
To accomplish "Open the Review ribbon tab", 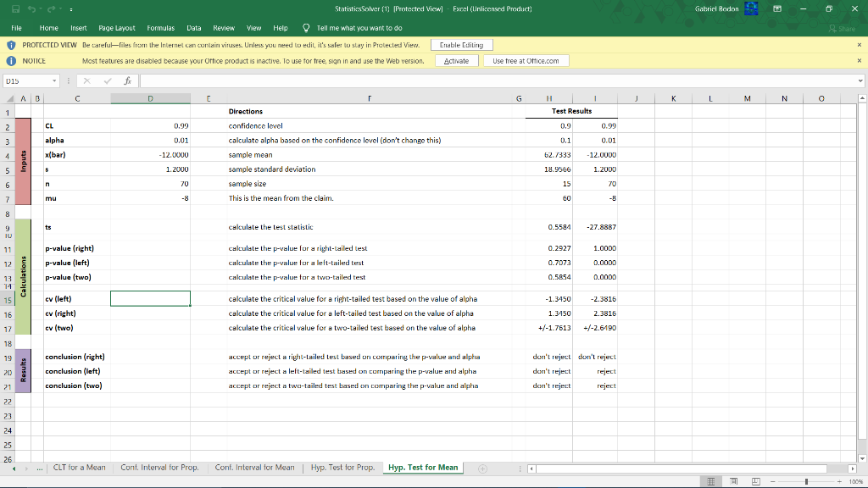I will (224, 28).
